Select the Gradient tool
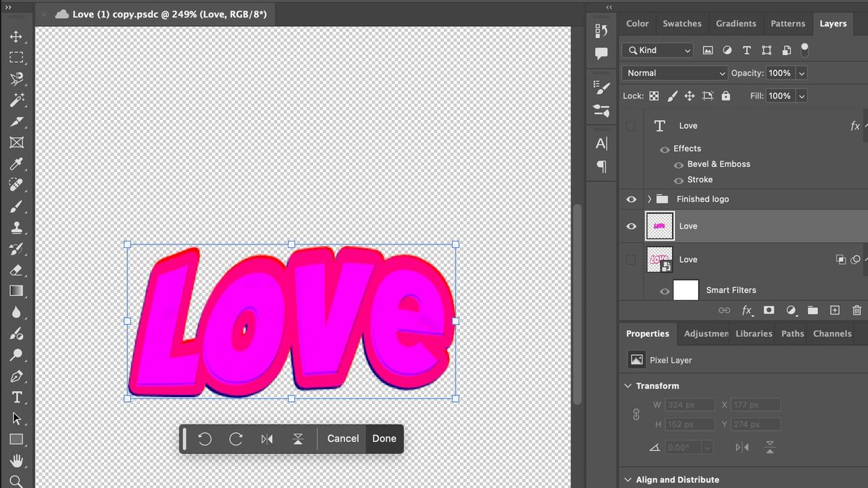This screenshot has height=488, width=868. (16, 291)
